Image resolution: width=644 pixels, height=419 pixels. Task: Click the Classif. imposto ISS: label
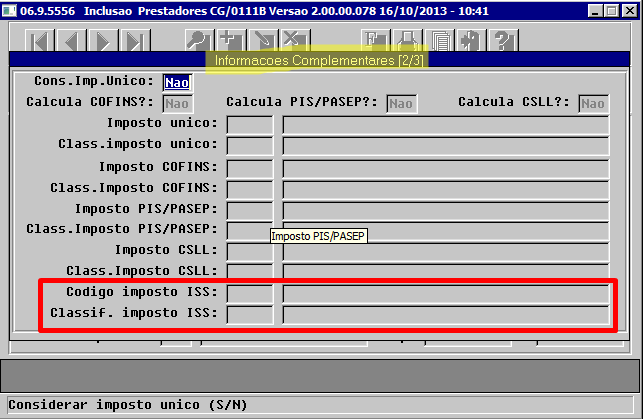pyautogui.click(x=134, y=313)
